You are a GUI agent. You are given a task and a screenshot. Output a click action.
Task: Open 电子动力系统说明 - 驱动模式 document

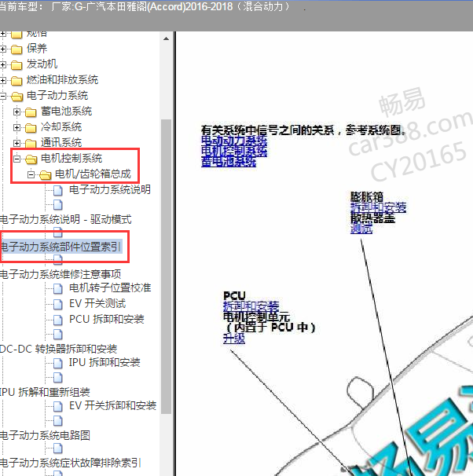65,219
